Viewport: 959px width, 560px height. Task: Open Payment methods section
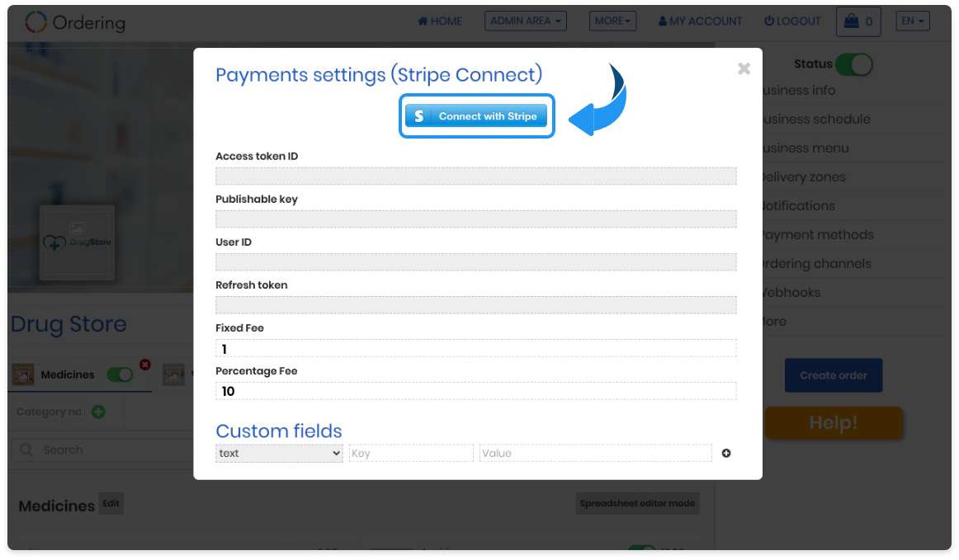coord(818,235)
